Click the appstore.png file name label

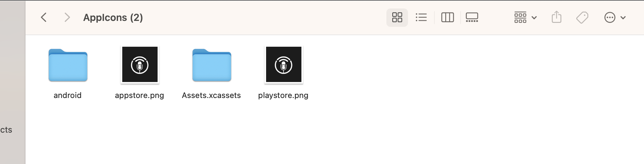click(x=140, y=95)
